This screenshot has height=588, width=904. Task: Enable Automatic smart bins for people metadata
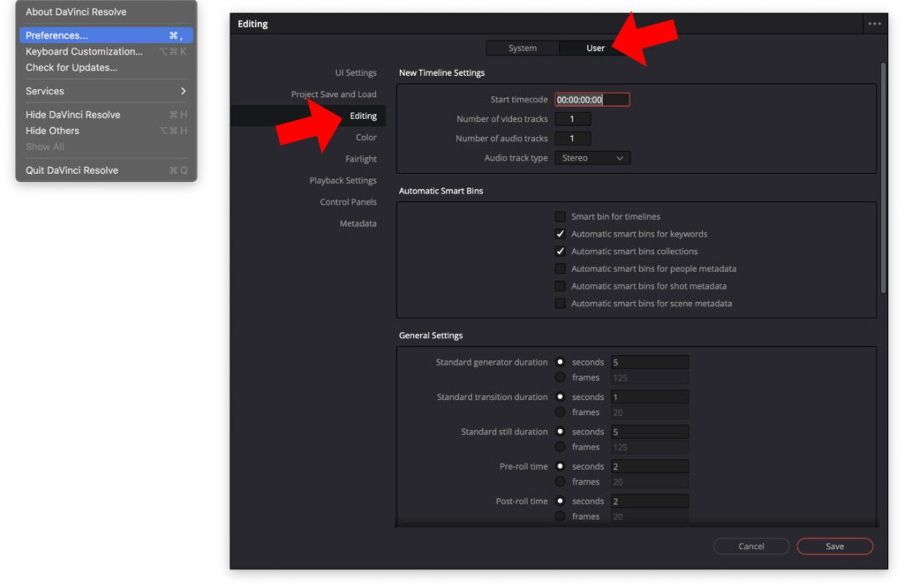tap(561, 268)
